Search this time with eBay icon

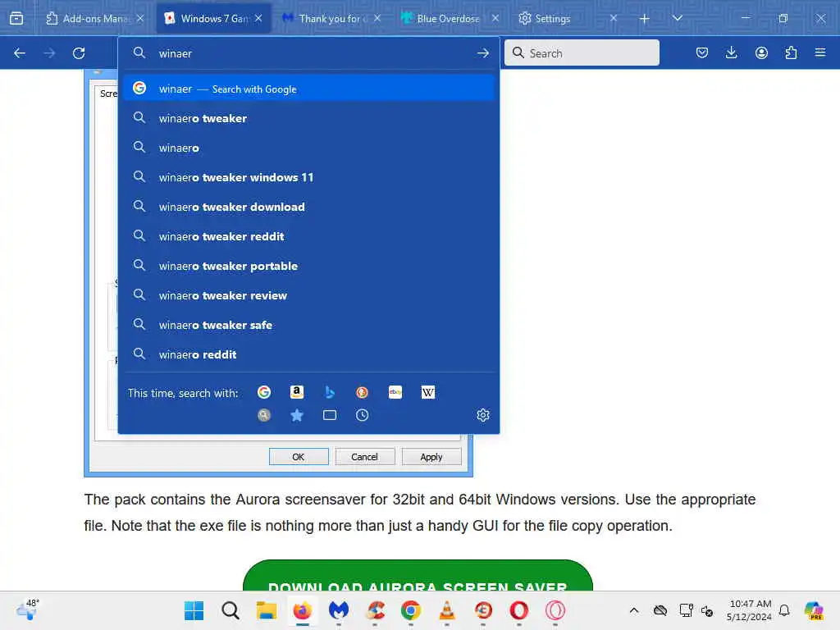pyautogui.click(x=395, y=392)
